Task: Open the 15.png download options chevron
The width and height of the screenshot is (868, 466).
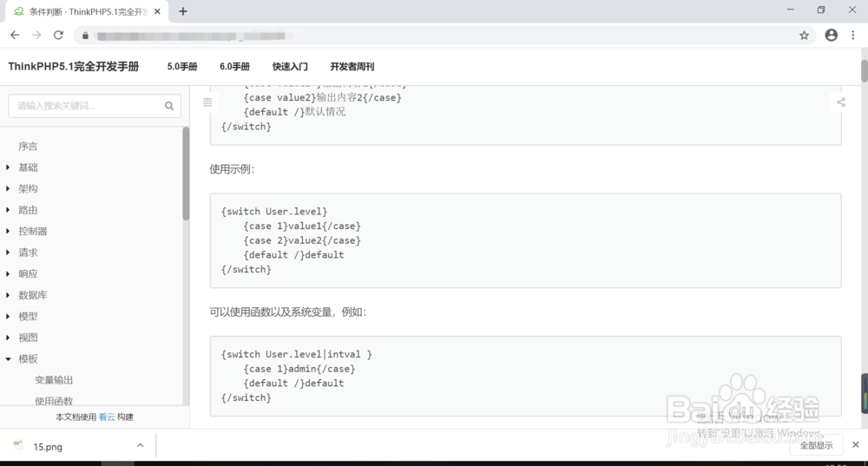Action: coord(140,445)
